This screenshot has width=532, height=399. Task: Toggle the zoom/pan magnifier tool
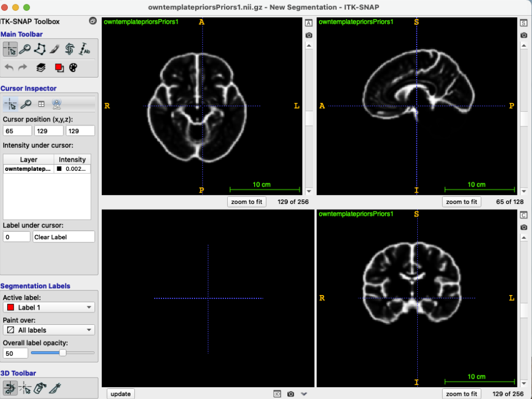pyautogui.click(x=25, y=49)
